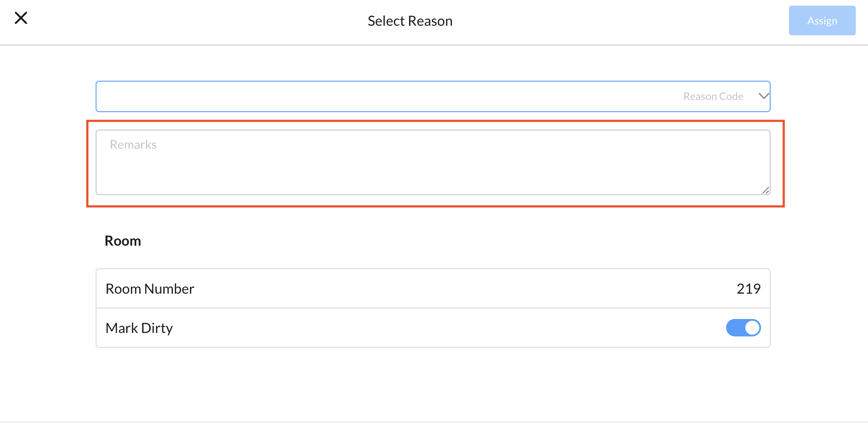Click inside the Remarks text area
The image size is (868, 425).
(433, 162)
